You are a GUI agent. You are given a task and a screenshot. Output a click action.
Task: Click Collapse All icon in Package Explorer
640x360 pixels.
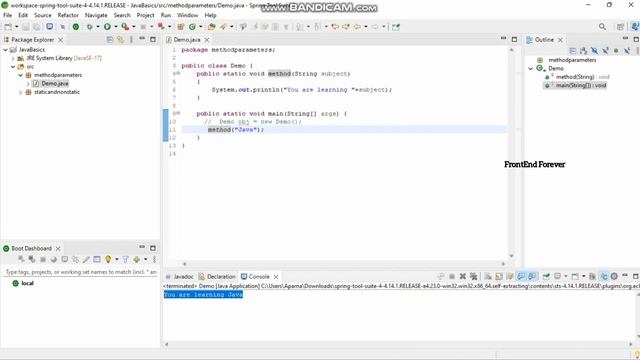[x=110, y=40]
